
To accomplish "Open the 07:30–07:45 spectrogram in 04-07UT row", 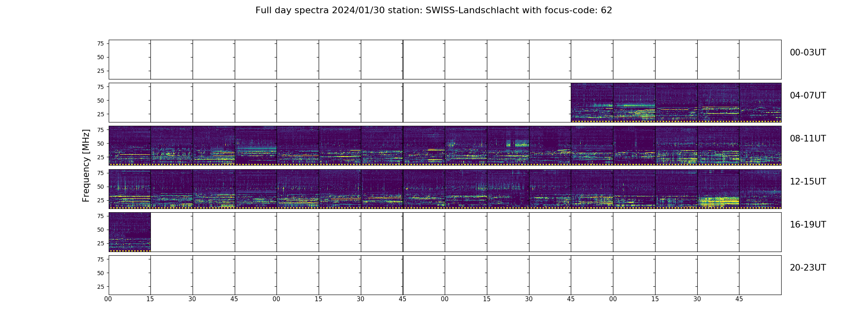I will click(718, 103).
